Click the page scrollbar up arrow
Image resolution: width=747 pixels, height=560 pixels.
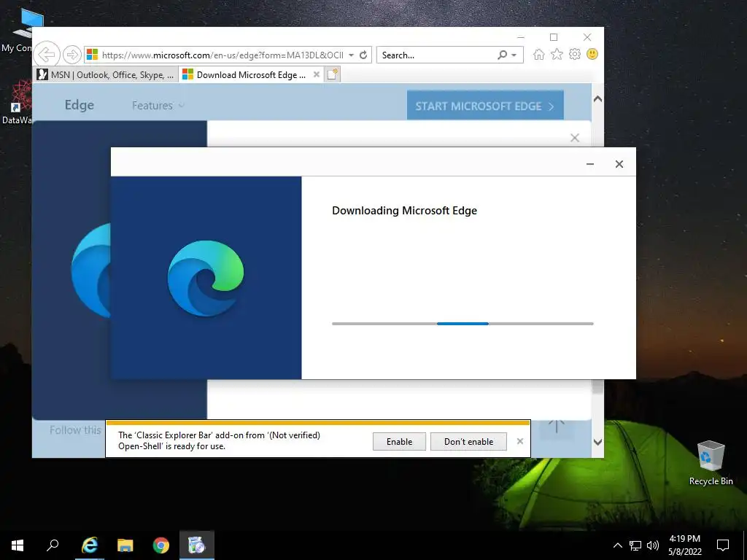[x=597, y=99]
